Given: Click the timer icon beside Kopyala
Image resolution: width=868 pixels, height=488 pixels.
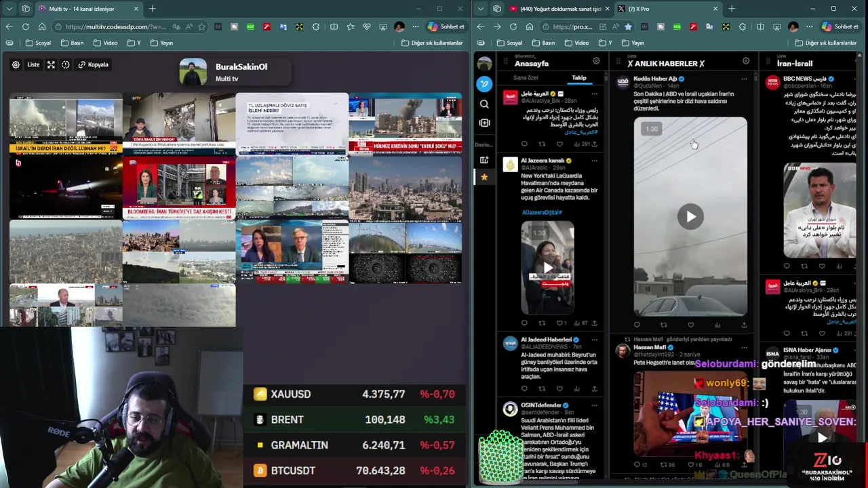Looking at the screenshot, I should [x=66, y=64].
